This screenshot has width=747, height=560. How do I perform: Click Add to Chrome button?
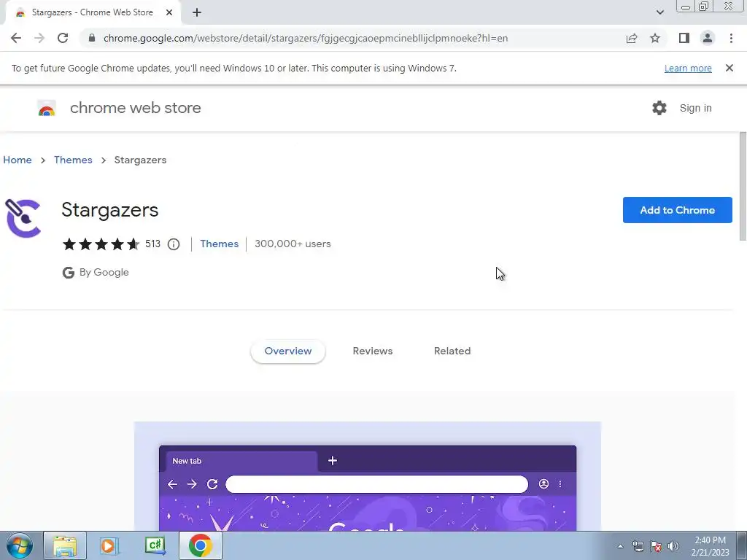click(x=678, y=210)
